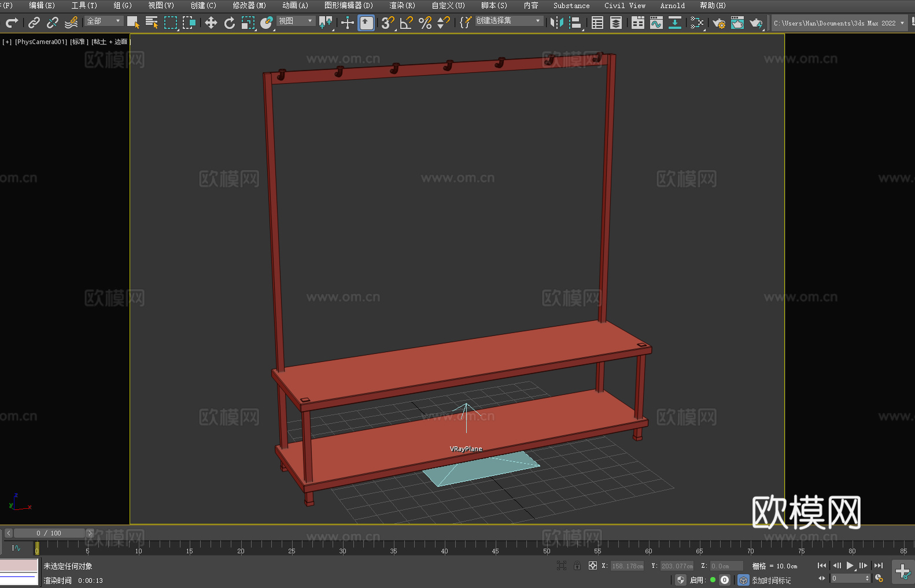Click the Bind to Space Warp icon
915x588 pixels.
click(x=71, y=23)
